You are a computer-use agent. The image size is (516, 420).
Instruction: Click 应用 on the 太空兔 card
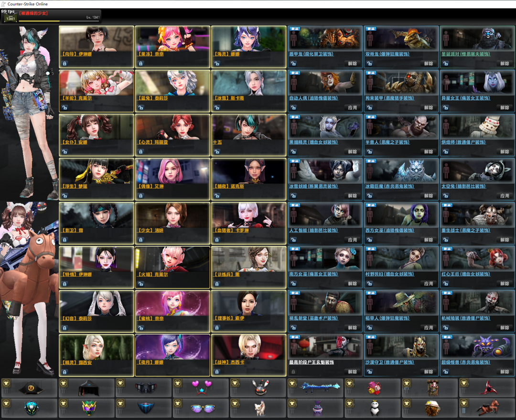point(505,196)
